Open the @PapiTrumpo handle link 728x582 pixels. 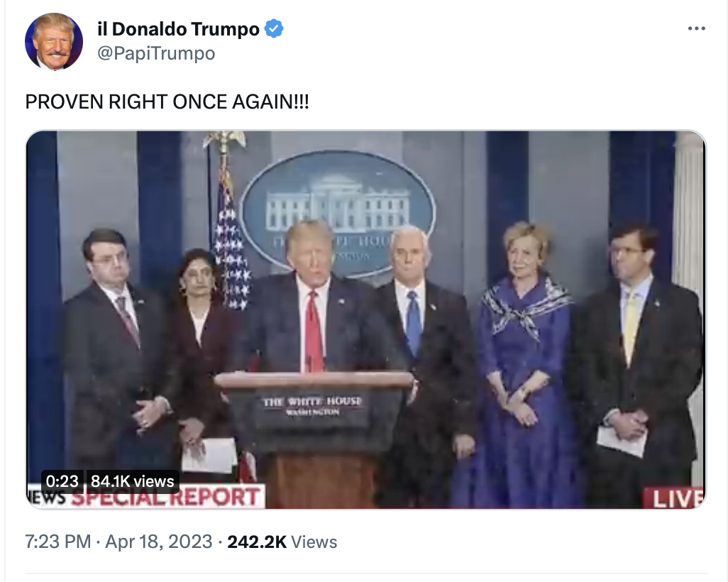(156, 53)
